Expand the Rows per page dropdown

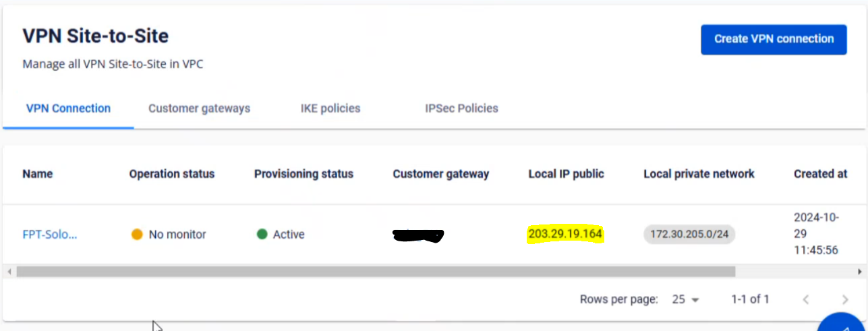pyautogui.click(x=687, y=299)
